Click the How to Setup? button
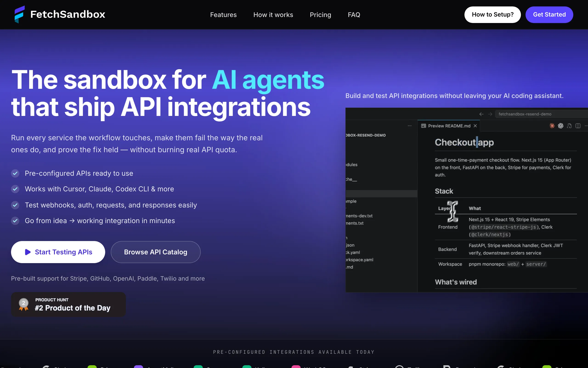Screen dimensions: 588x368 click(492, 14)
